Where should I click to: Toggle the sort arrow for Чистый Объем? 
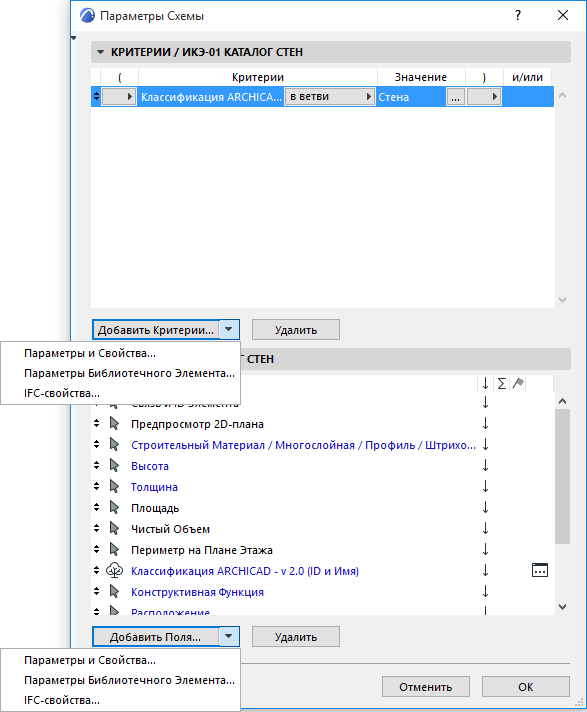[485, 529]
